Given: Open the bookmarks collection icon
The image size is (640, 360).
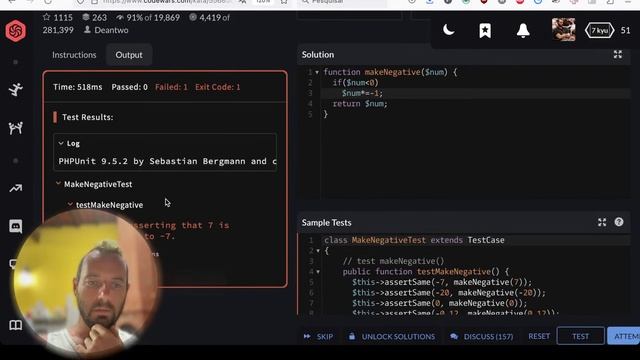Looking at the screenshot, I should point(485,31).
